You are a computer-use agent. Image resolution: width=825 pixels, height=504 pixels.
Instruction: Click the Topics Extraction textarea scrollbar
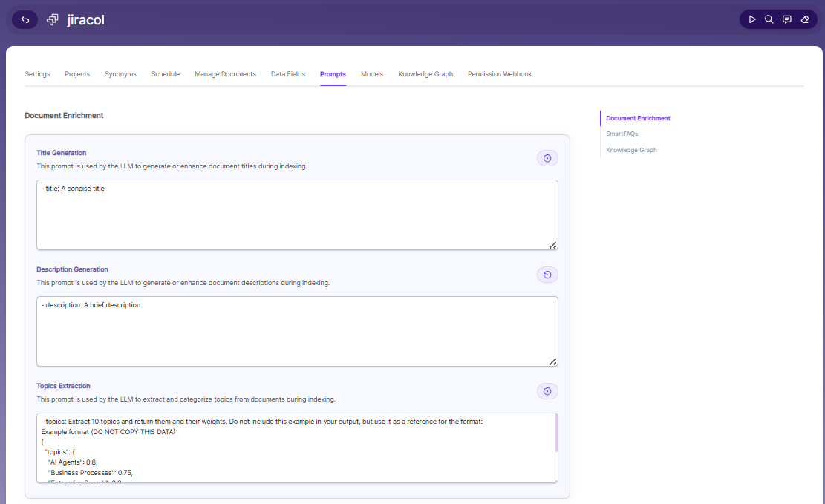(x=556, y=433)
